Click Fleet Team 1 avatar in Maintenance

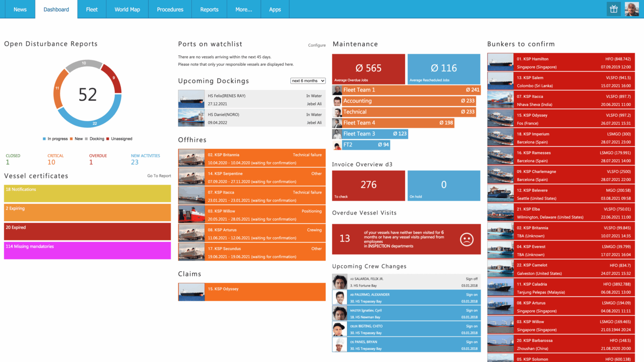(337, 90)
